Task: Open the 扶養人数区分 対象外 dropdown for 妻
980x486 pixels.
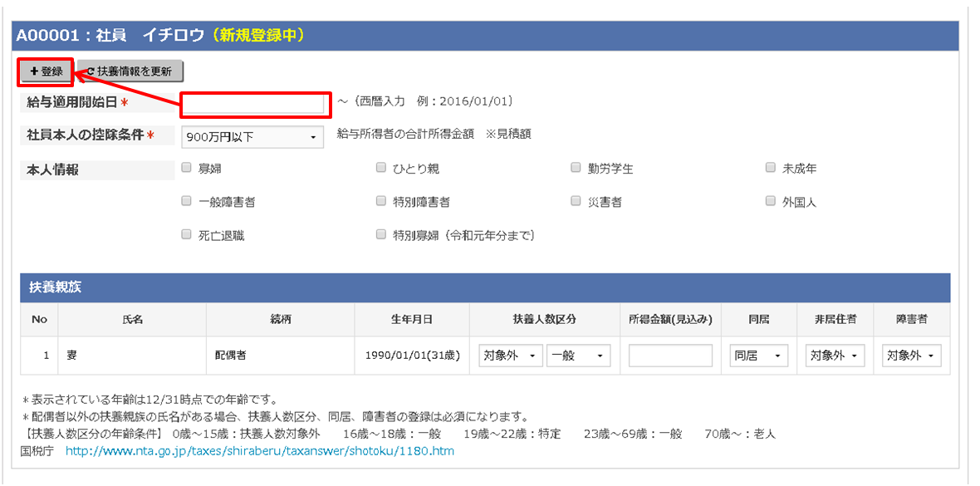Action: coord(509,355)
